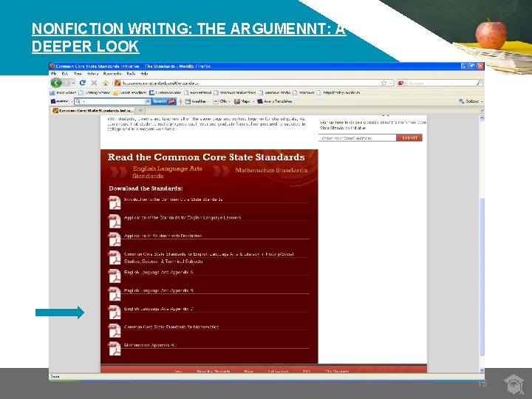The width and height of the screenshot is (532, 399).
Task: Open Application of Standards for English Language Learners
Action: (183, 218)
